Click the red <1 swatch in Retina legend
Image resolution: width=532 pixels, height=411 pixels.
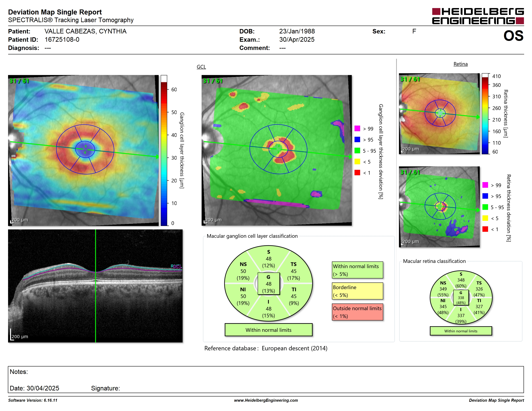[x=485, y=229]
